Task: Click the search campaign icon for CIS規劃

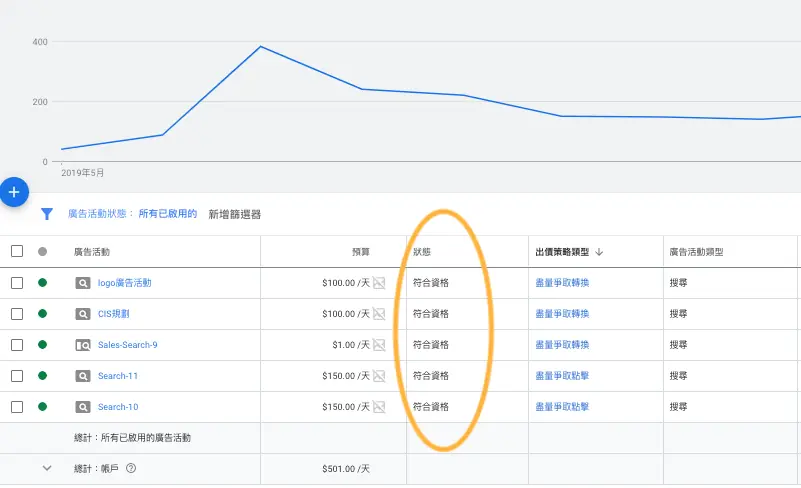Action: coord(83,314)
